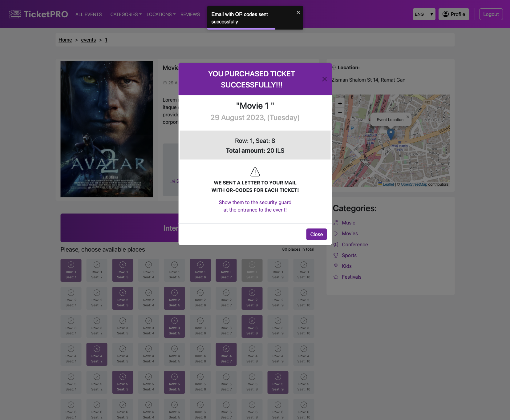
Task: Click the Logout button
Action: pos(491,14)
